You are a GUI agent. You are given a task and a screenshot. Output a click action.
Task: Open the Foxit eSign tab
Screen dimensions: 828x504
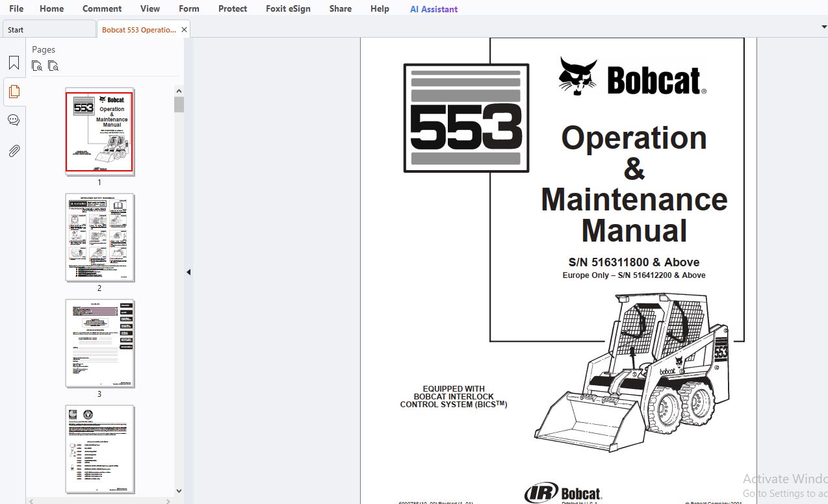pyautogui.click(x=288, y=8)
